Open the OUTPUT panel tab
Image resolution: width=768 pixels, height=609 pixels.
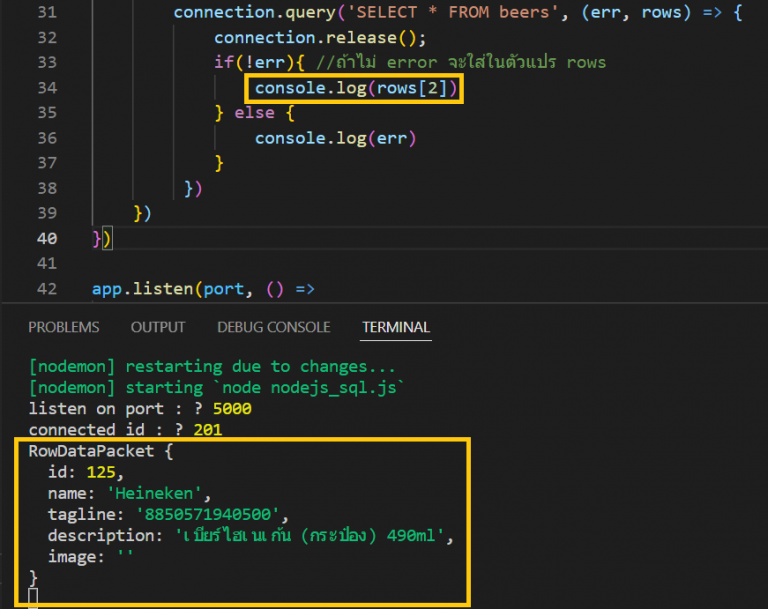coord(158,327)
